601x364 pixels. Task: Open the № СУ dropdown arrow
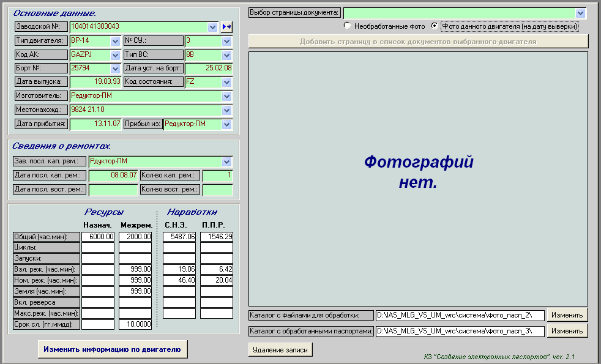pyautogui.click(x=227, y=41)
